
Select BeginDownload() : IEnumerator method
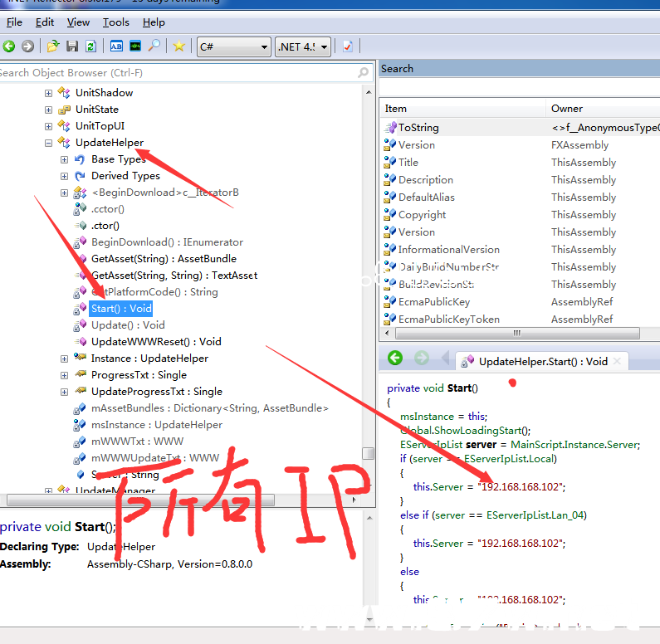(167, 242)
